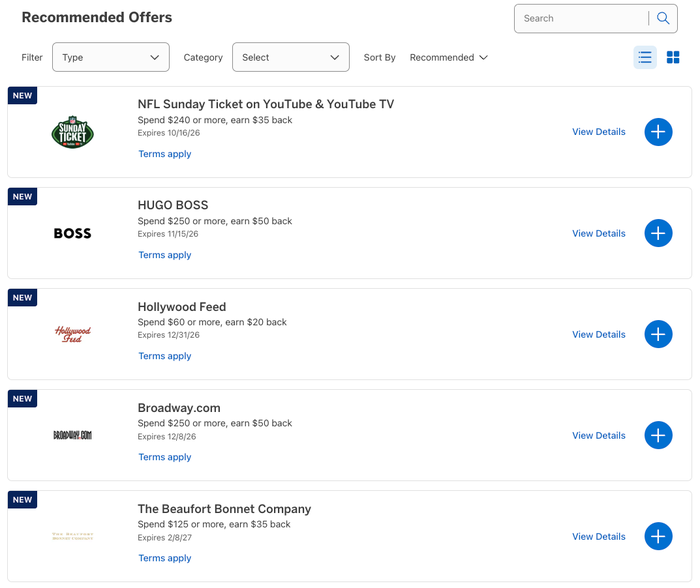Click the Broadway.com logo
This screenshot has height=588, width=700.
(72, 435)
